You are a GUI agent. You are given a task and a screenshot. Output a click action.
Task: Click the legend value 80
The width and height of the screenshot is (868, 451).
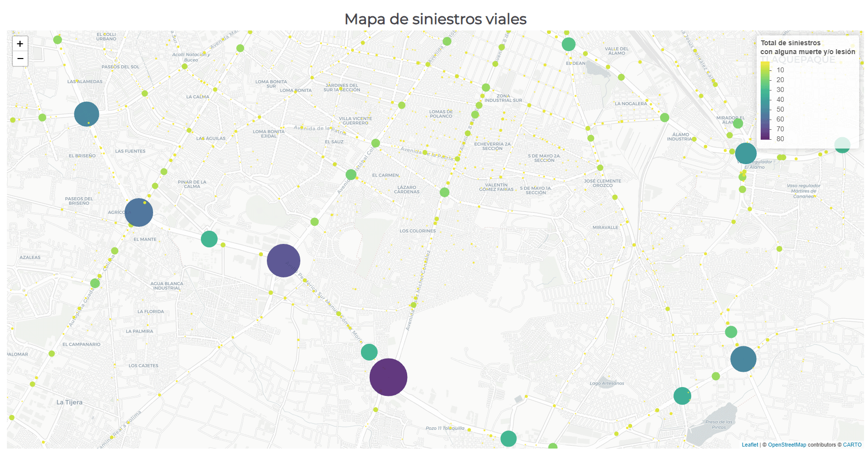pyautogui.click(x=780, y=139)
